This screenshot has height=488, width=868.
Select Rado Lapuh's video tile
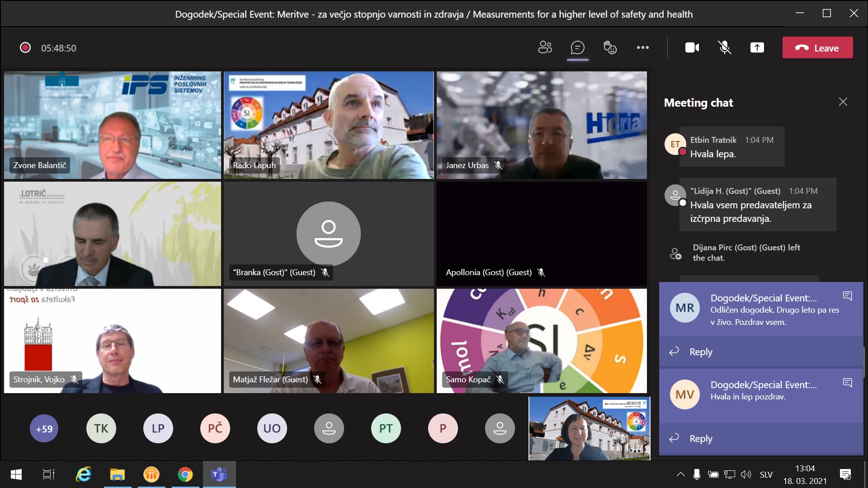[329, 125]
